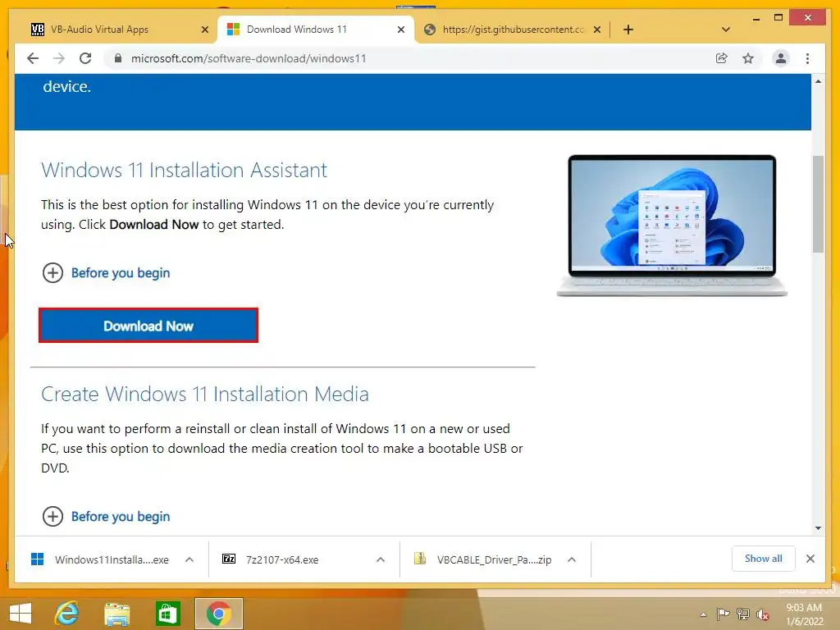Open File Explorer from taskbar
Image resolution: width=840 pixels, height=630 pixels.
pyautogui.click(x=116, y=614)
